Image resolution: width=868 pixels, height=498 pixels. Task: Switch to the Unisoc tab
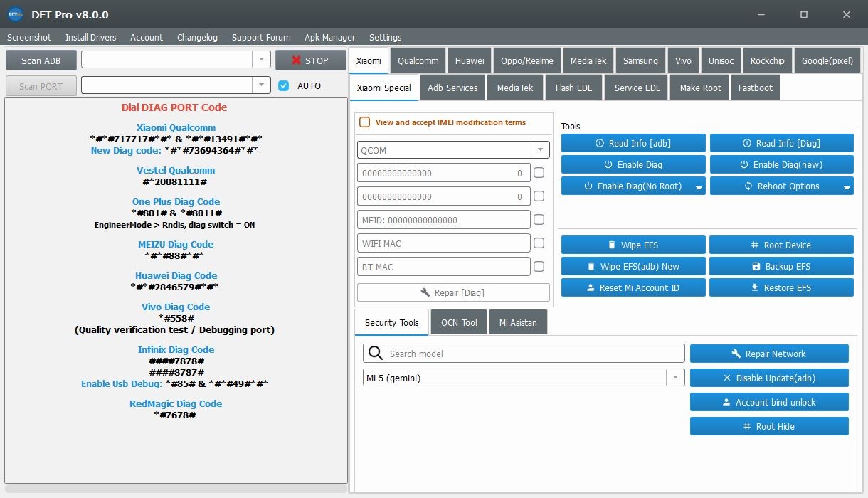721,60
